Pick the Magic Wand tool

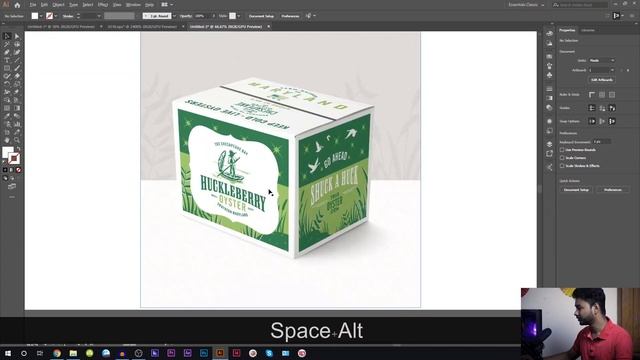point(7,44)
